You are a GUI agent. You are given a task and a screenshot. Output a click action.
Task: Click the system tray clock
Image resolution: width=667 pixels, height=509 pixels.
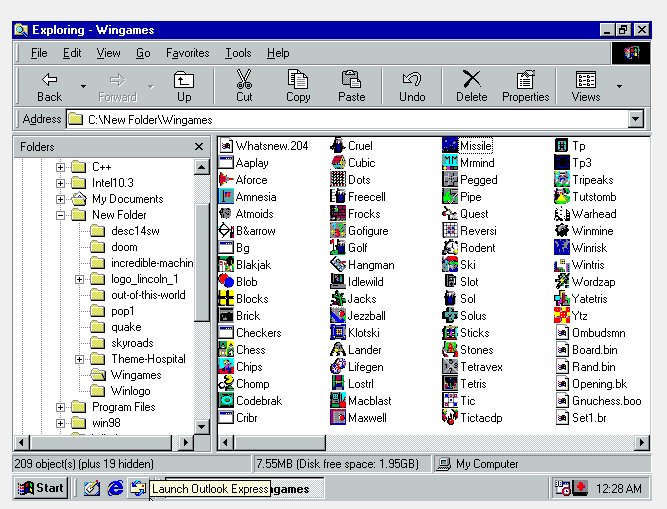coord(619,489)
